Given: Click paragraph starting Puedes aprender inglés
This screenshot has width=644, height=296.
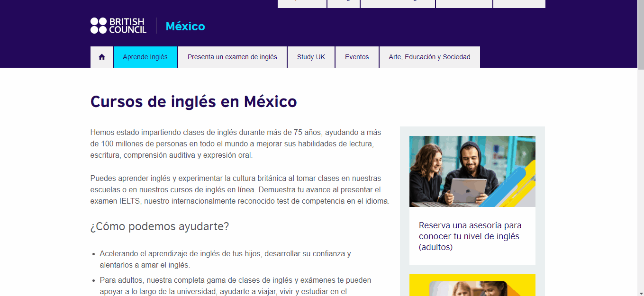Looking at the screenshot, I should click(240, 189).
